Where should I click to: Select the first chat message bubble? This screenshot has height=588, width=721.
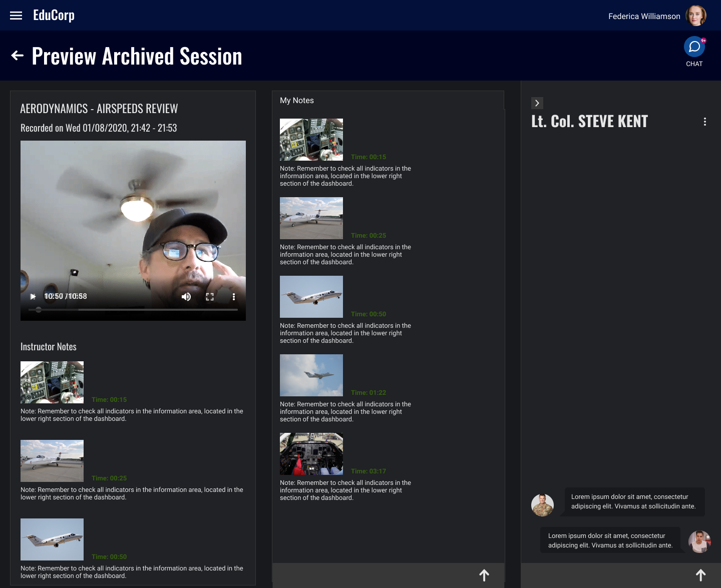(x=635, y=501)
